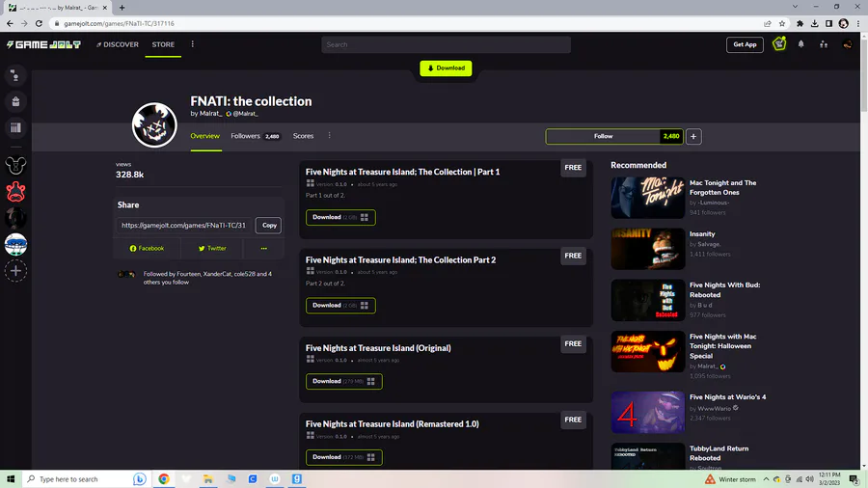Click the add community plus icon

(x=15, y=271)
